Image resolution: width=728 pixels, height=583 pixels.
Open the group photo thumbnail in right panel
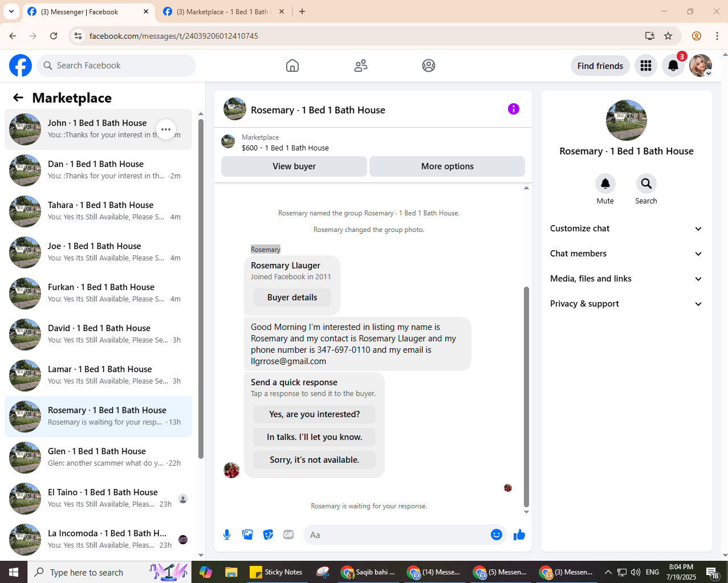tap(627, 120)
